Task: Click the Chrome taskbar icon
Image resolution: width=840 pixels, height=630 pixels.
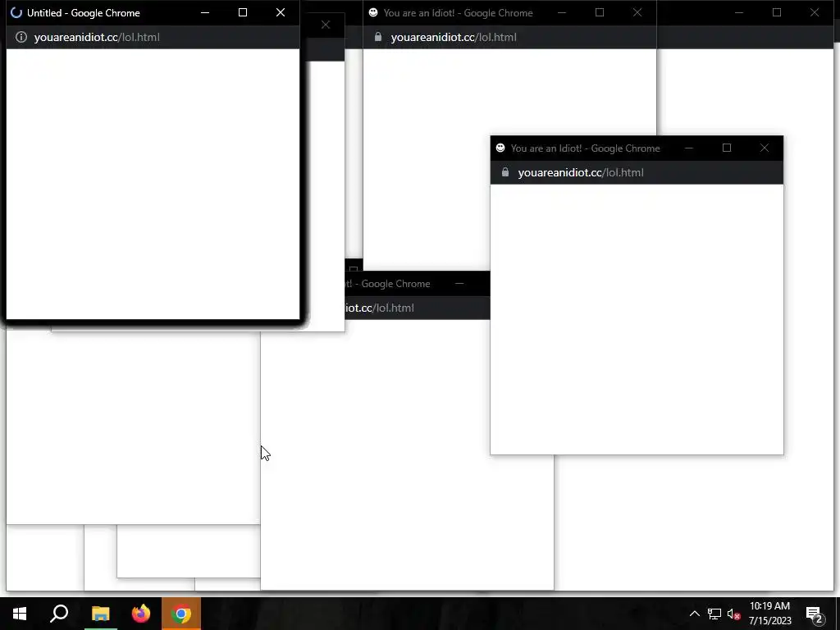Action: point(181,614)
